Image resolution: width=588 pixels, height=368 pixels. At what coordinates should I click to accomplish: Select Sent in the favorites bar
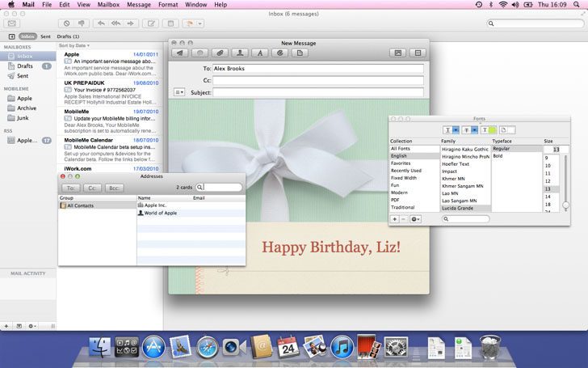pyautogui.click(x=45, y=36)
